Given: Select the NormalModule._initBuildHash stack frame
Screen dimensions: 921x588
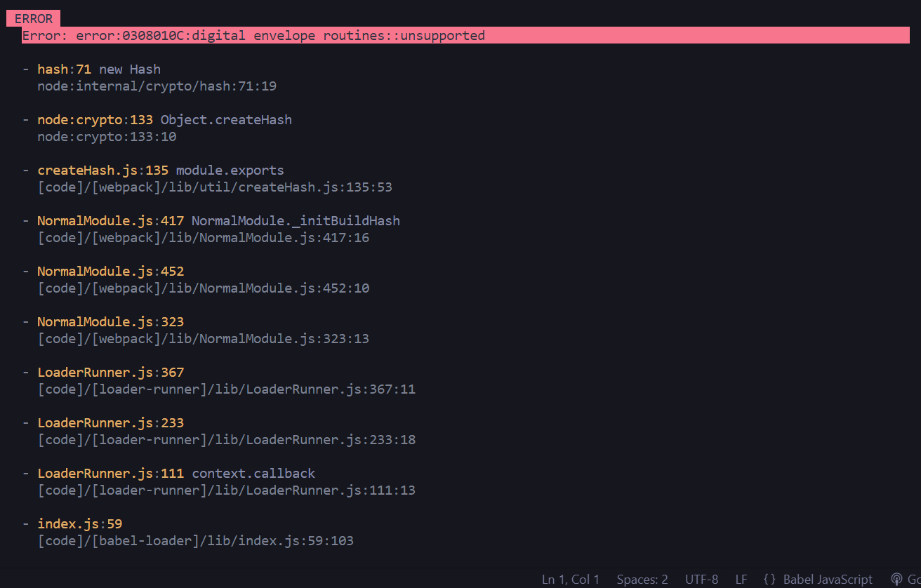Looking at the screenshot, I should [x=218, y=220].
